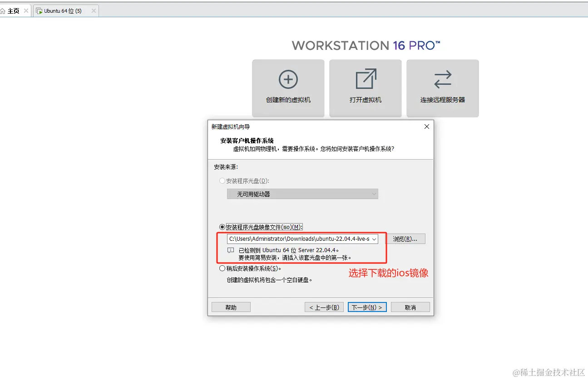Click the 下一步(N) > button

pos(367,307)
